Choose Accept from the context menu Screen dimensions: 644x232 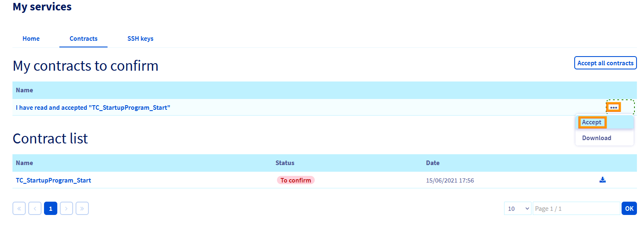[592, 122]
